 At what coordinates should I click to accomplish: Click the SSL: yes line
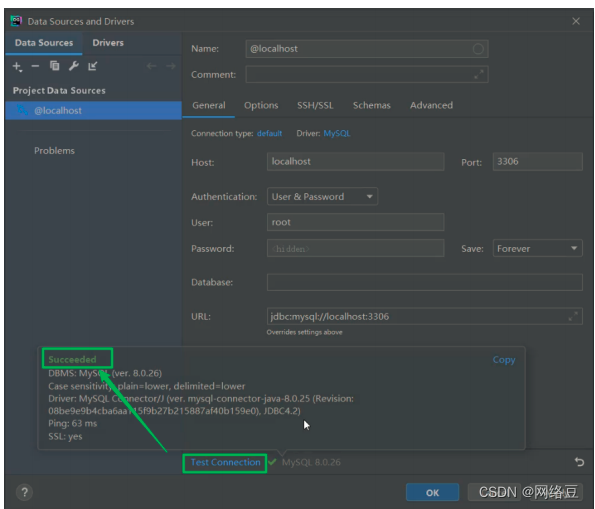(x=65, y=436)
